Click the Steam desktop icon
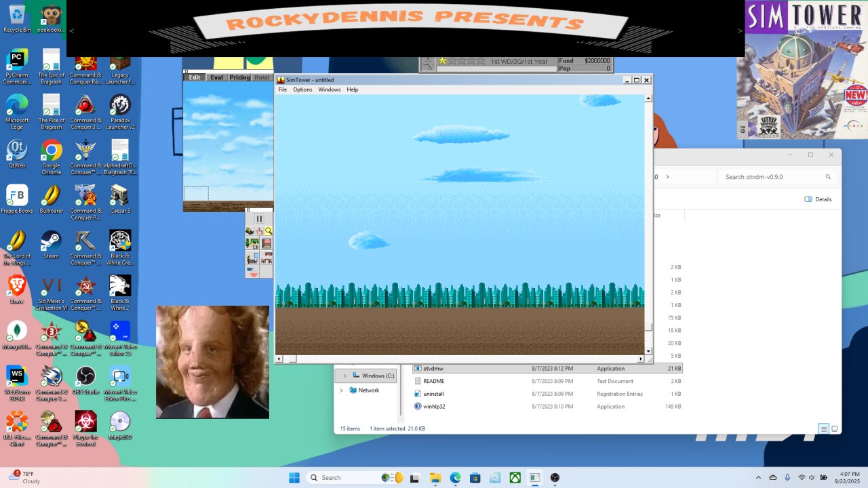The height and width of the screenshot is (488, 868). coord(52,244)
